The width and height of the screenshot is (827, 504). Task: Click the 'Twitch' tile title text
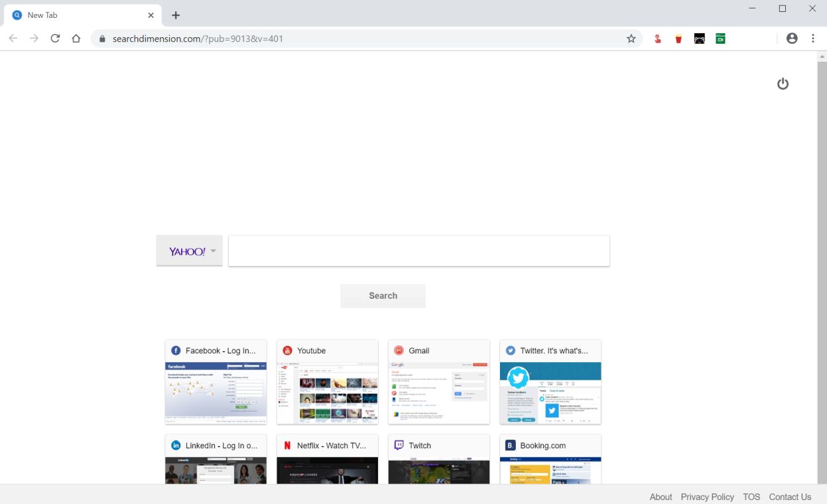coord(420,446)
